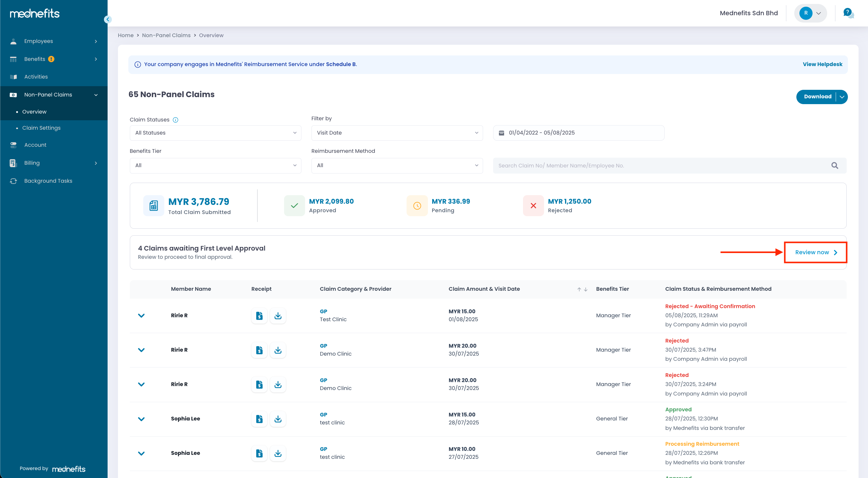Open the Billing menu in sidebar
The width and height of the screenshot is (868, 478).
point(54,163)
